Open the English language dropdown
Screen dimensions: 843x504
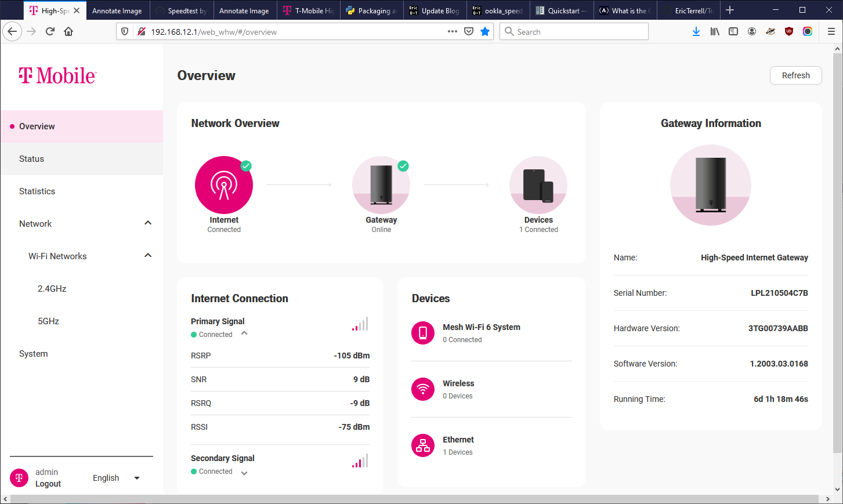click(x=116, y=478)
